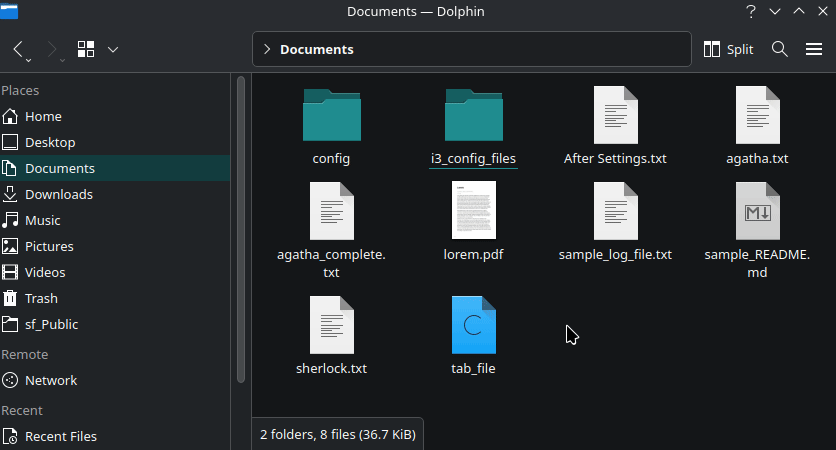Open the search magnifier icon
Image resolution: width=836 pixels, height=450 pixels.
(781, 49)
